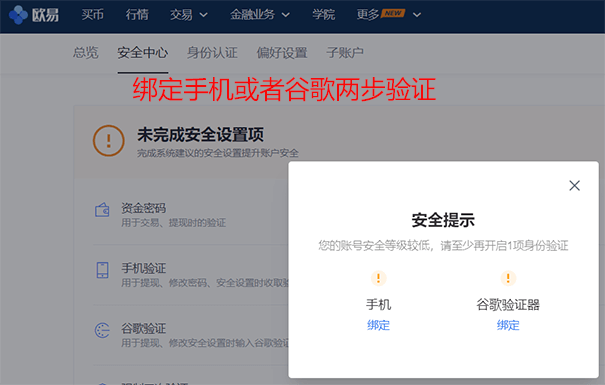Click the warning icon above 手机
The width and height of the screenshot is (605, 385).
pos(379,278)
